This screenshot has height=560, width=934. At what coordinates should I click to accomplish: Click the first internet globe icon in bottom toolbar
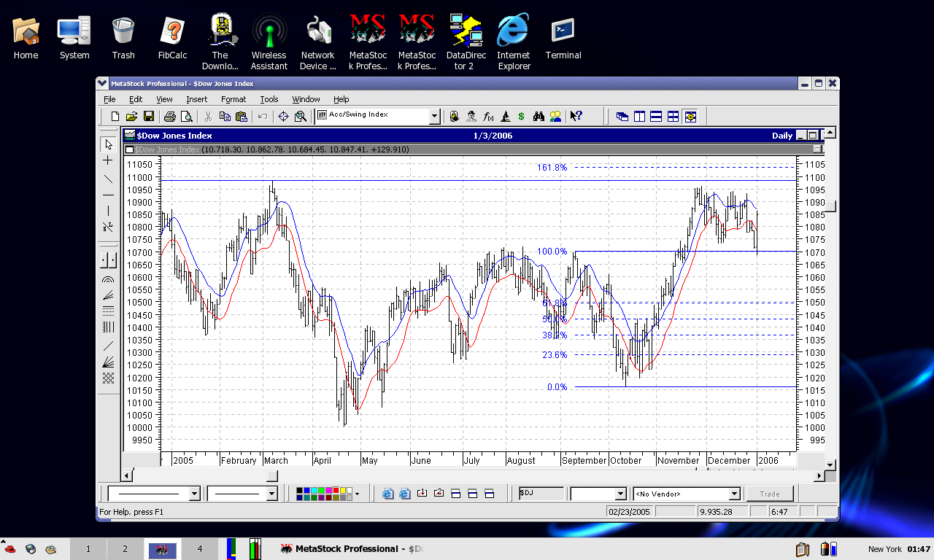388,494
